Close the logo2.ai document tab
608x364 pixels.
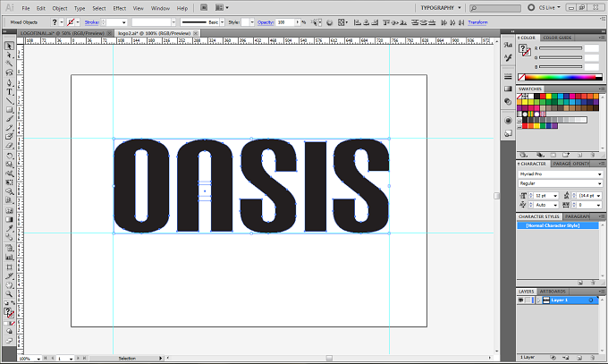coord(196,33)
